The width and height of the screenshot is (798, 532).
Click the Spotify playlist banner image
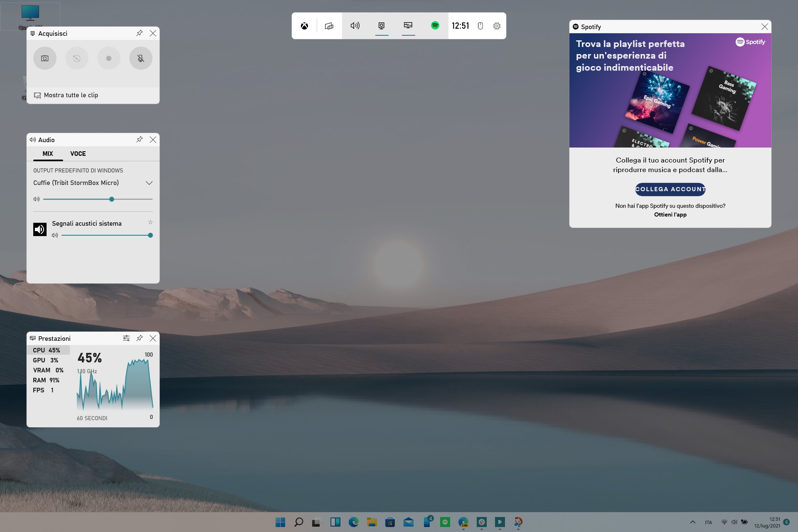coord(670,90)
